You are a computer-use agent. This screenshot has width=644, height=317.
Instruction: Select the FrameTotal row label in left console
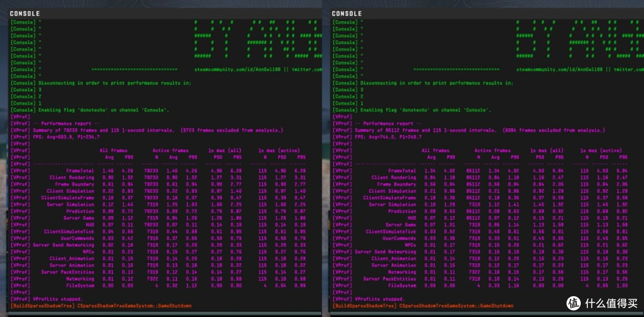80,170
